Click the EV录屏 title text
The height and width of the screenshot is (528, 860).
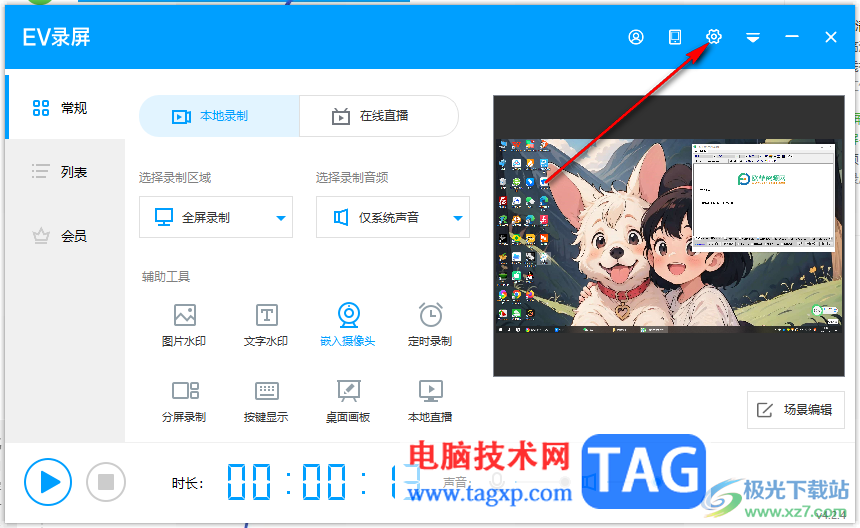[56, 37]
